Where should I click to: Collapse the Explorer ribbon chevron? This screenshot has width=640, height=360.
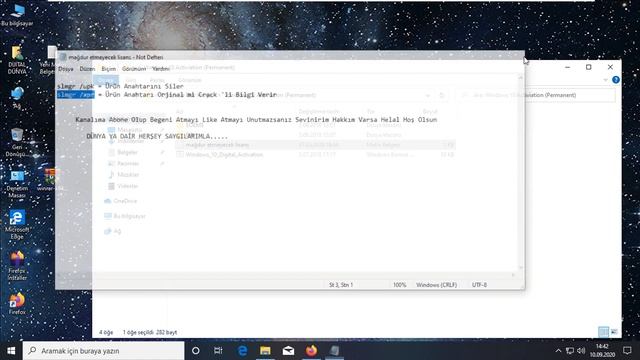coord(606,80)
